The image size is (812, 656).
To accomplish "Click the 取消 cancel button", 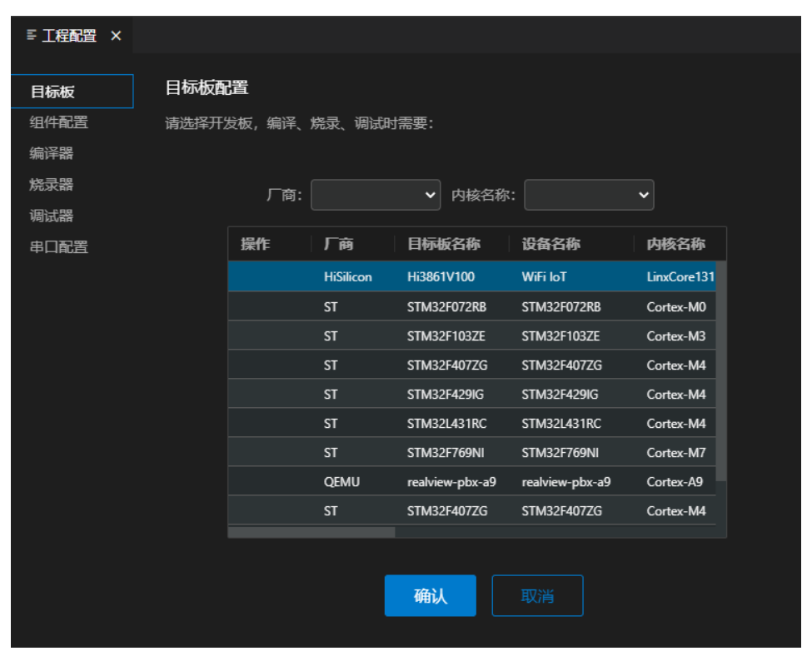I will [538, 595].
